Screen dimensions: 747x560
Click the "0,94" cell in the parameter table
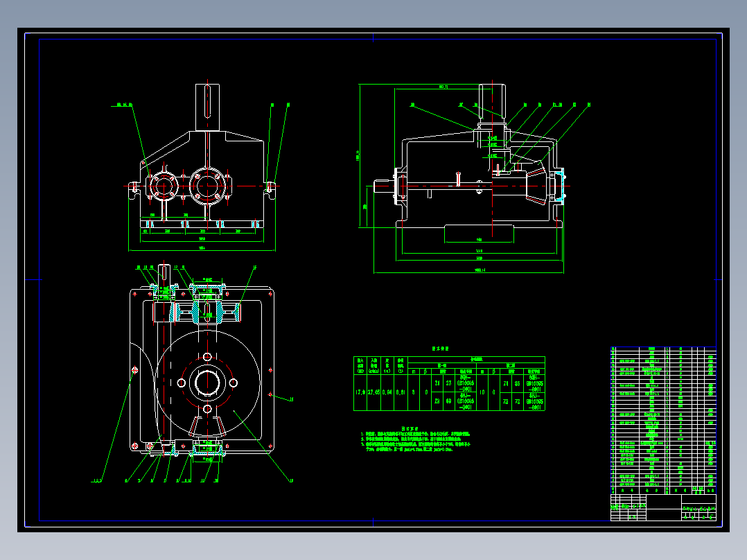coord(387,392)
